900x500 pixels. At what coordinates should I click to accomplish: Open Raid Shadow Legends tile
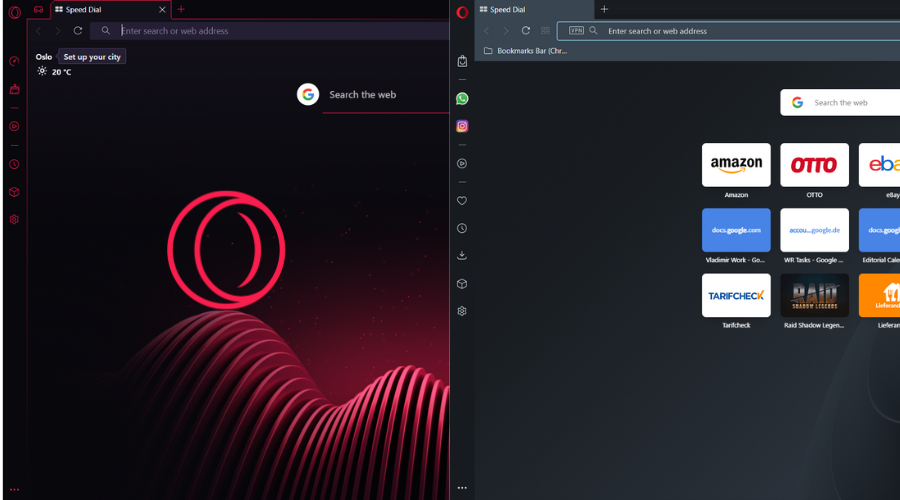814,295
